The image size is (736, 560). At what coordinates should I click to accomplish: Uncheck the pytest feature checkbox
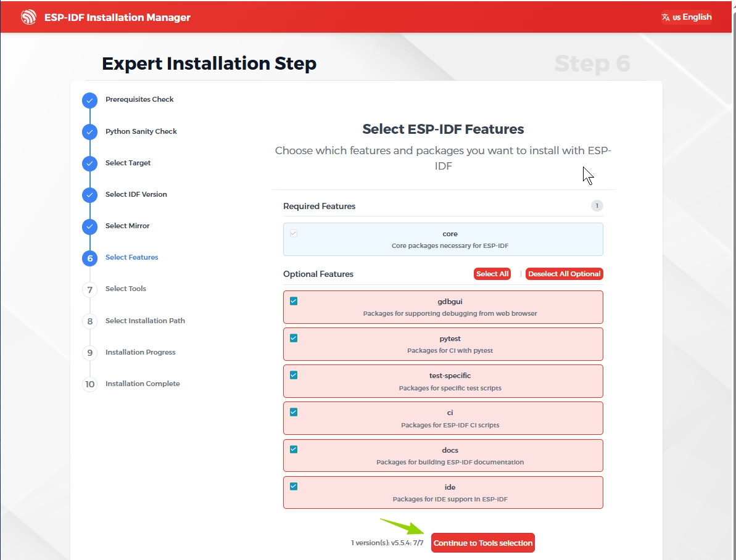pos(294,339)
